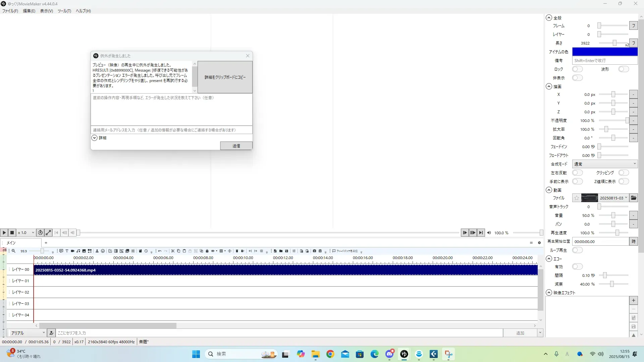Open the playback speed x1.0 dropdown

(26, 233)
